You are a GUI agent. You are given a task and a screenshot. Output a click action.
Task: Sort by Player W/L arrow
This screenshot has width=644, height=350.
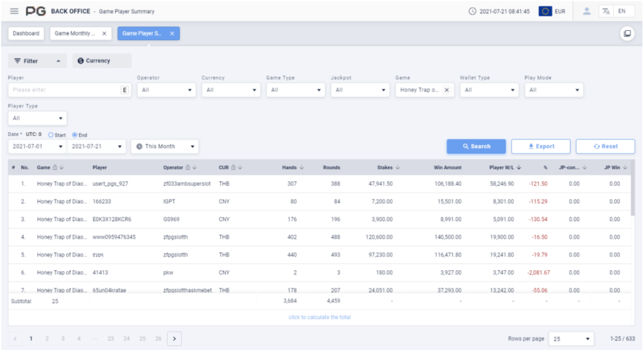[x=519, y=167]
